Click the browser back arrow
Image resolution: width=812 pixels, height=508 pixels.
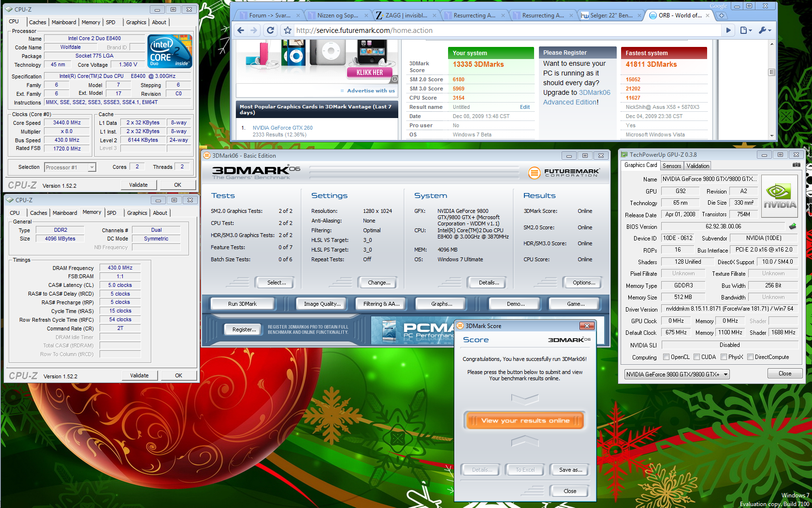click(x=241, y=30)
